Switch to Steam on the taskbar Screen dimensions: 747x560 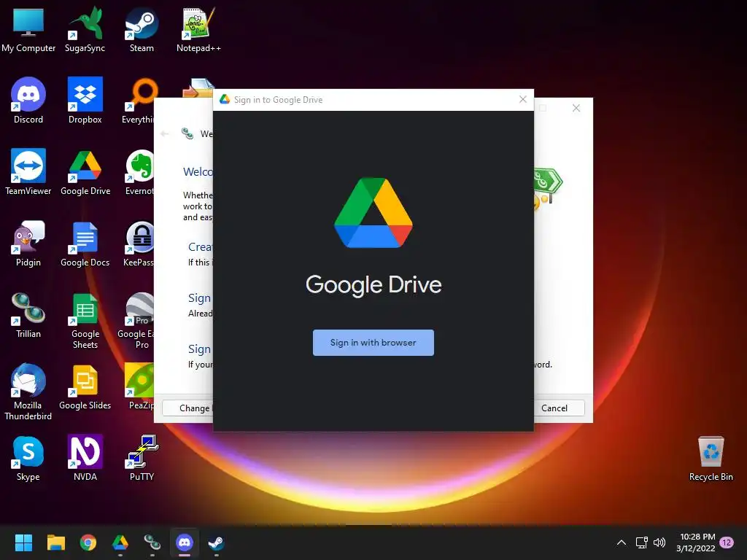tap(216, 542)
